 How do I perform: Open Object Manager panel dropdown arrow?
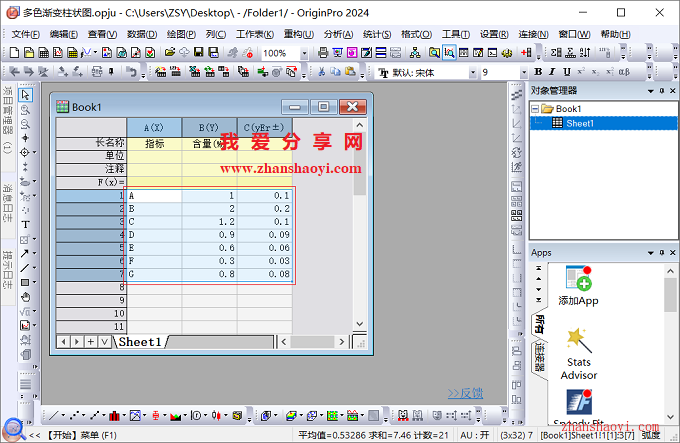coord(651,91)
